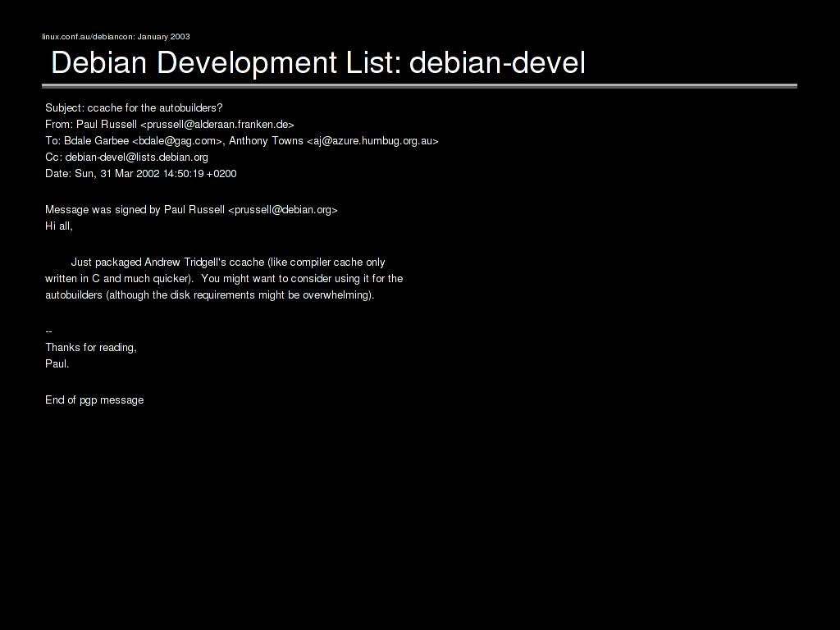Click the '--' signature separator
The width and height of the screenshot is (840, 630).
pyautogui.click(x=49, y=331)
